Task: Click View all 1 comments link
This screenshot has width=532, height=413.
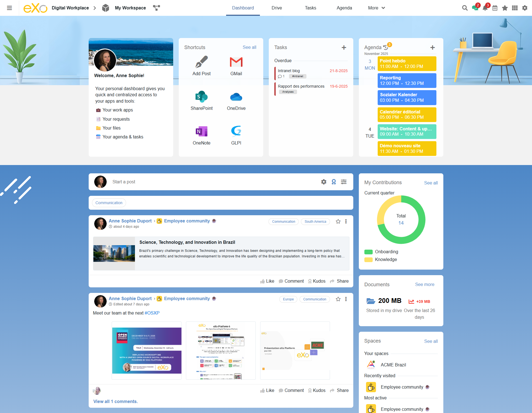Action: click(116, 401)
